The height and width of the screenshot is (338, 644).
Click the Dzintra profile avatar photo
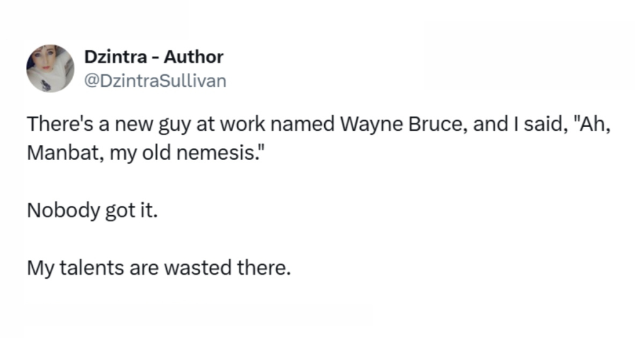click(50, 69)
